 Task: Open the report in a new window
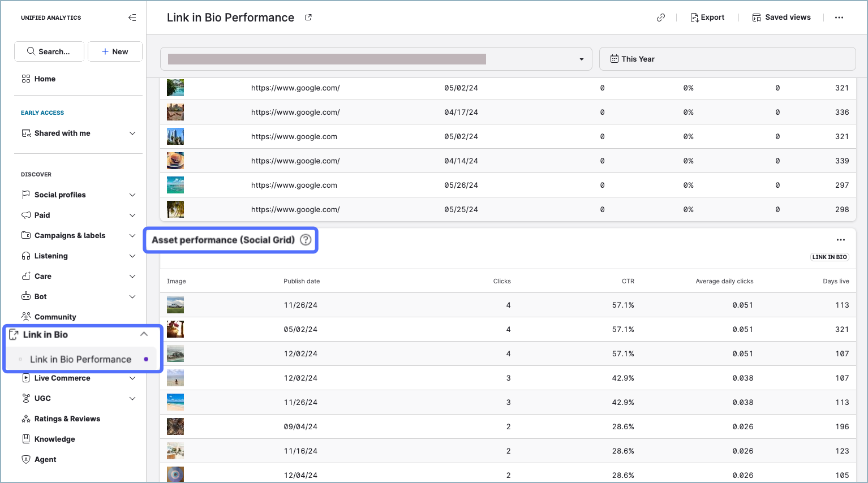pyautogui.click(x=308, y=18)
